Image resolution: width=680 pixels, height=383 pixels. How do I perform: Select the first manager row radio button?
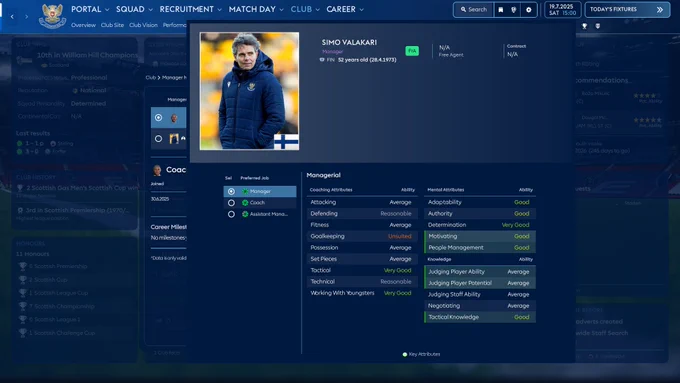click(158, 118)
